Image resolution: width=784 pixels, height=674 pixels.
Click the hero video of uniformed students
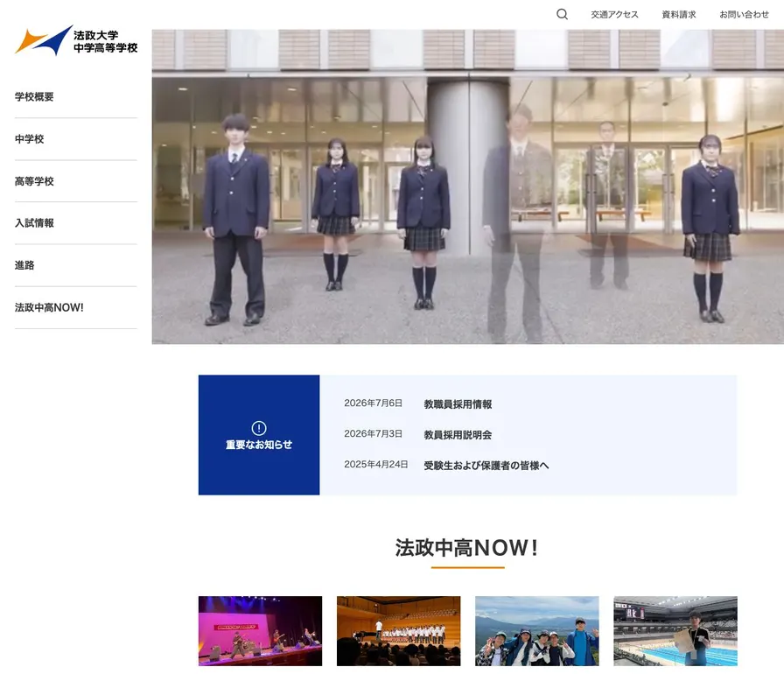(468, 186)
